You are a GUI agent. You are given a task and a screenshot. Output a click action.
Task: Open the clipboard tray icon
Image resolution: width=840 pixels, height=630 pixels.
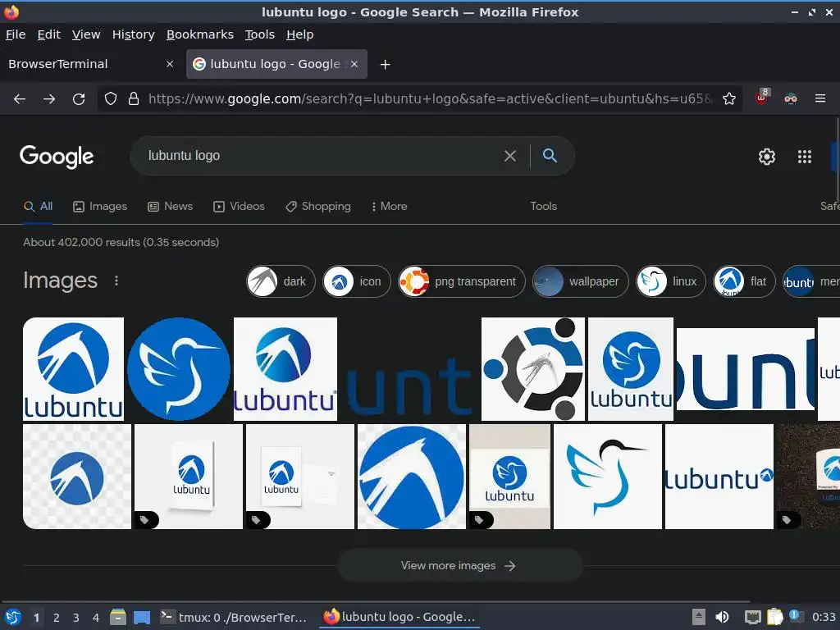click(x=774, y=617)
